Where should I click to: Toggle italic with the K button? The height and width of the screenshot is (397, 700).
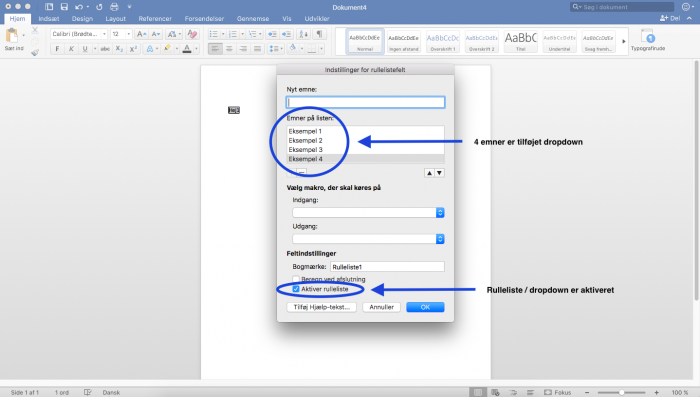[x=71, y=49]
